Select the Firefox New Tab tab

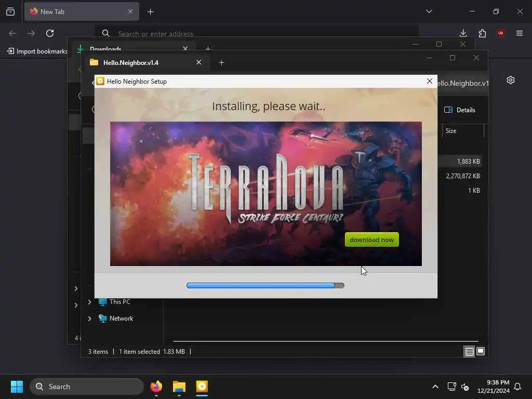[x=82, y=11]
